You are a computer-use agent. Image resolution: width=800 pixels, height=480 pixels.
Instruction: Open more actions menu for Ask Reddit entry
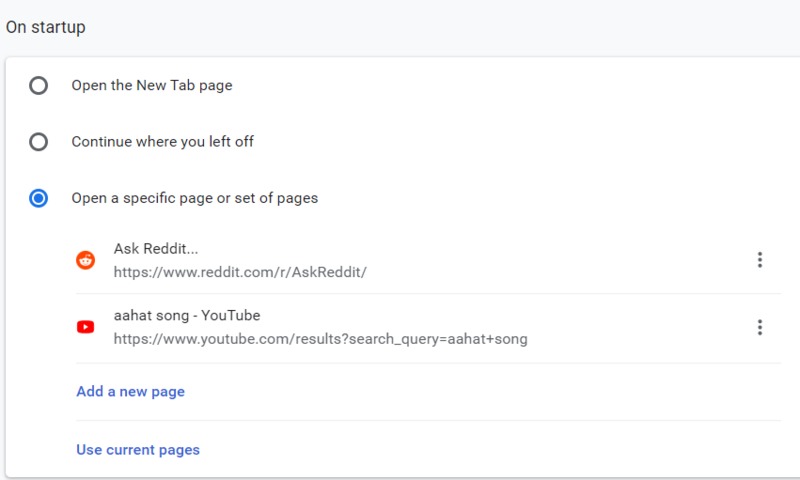click(x=760, y=260)
